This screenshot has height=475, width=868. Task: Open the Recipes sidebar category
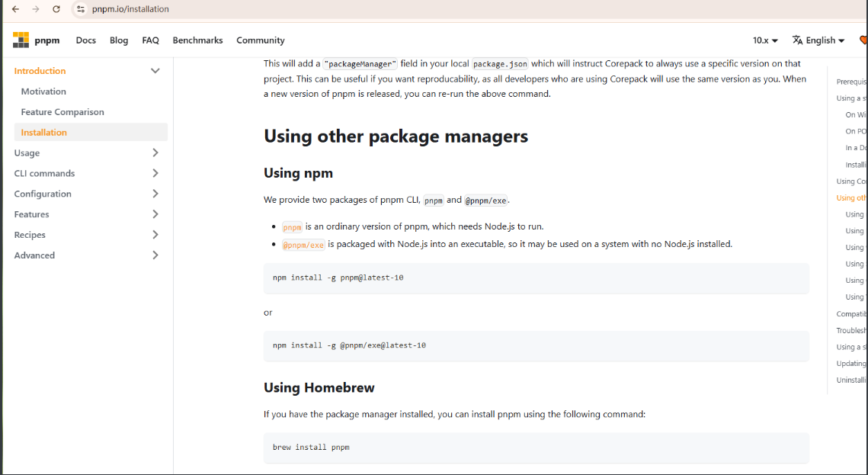coord(30,235)
